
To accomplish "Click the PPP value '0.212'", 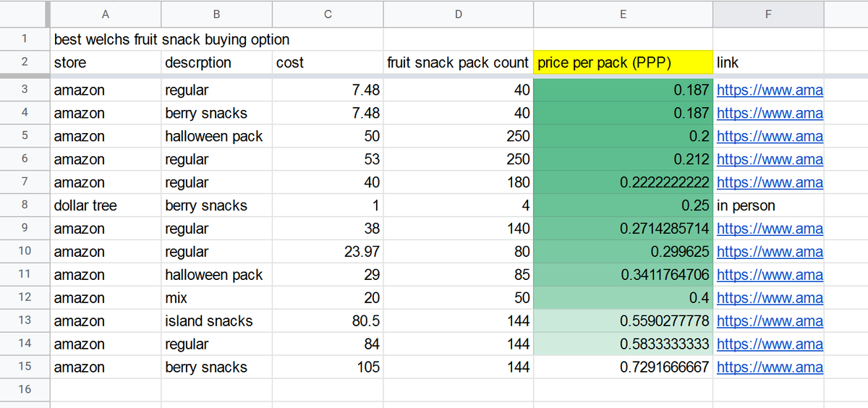I will point(623,160).
